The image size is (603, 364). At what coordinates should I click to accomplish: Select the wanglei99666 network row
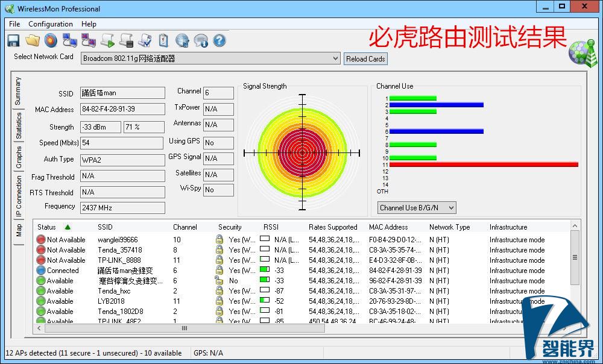click(302, 239)
